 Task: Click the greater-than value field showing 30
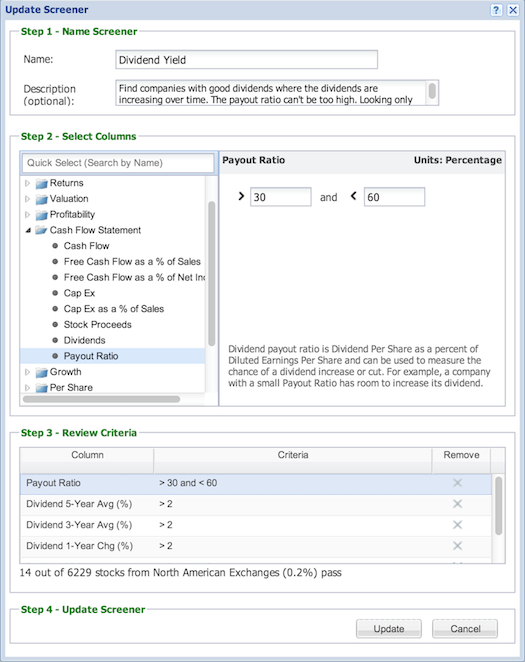(281, 197)
